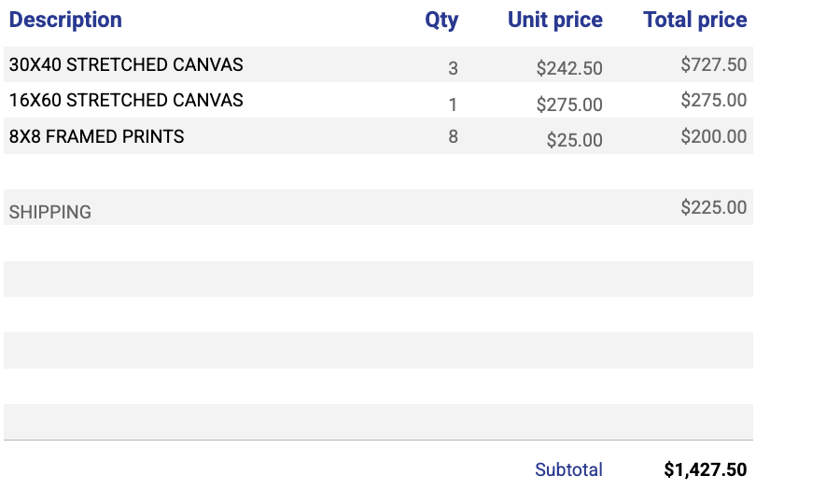
Task: Select the Qty column header
Action: 441,20
